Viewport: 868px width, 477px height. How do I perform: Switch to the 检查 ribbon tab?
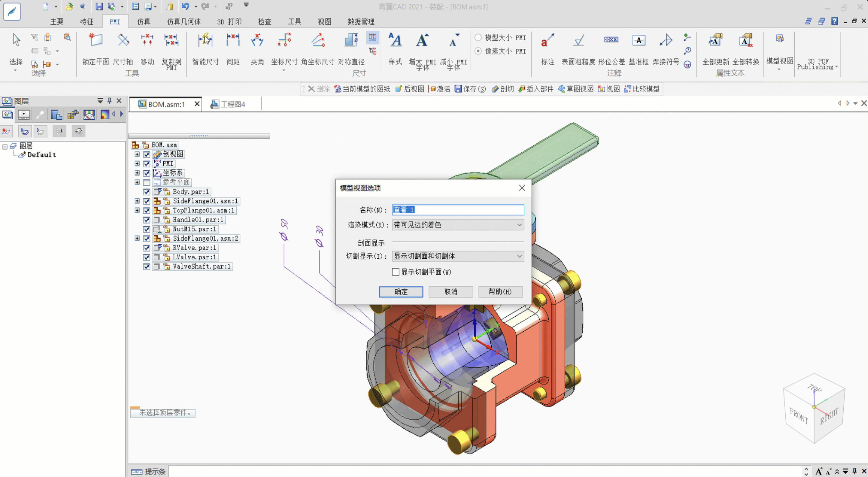point(264,22)
